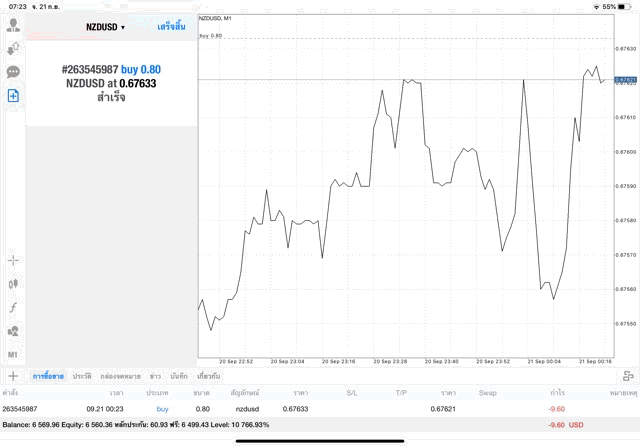Image resolution: width=640 pixels, height=447 pixels.
Task: Tap the 07:23 clock in the status bar
Action: click(x=18, y=7)
